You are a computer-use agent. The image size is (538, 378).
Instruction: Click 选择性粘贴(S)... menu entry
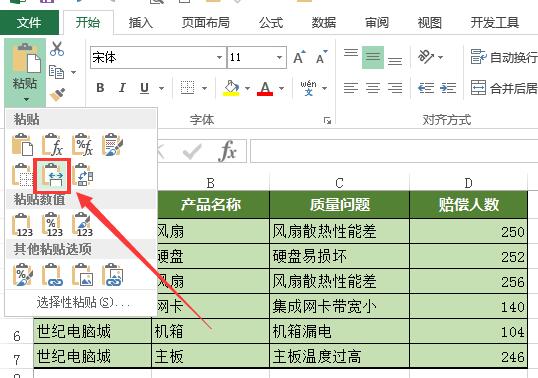pyautogui.click(x=83, y=303)
